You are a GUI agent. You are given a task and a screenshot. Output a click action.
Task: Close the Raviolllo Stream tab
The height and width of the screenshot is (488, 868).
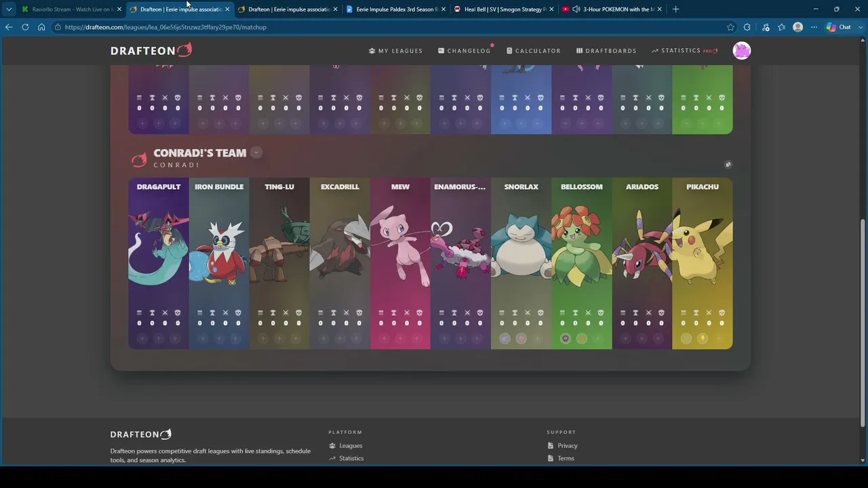coord(119,9)
